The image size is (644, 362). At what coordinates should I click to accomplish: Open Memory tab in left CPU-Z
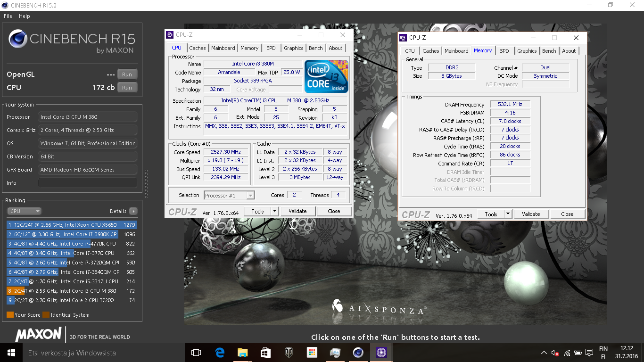(249, 48)
